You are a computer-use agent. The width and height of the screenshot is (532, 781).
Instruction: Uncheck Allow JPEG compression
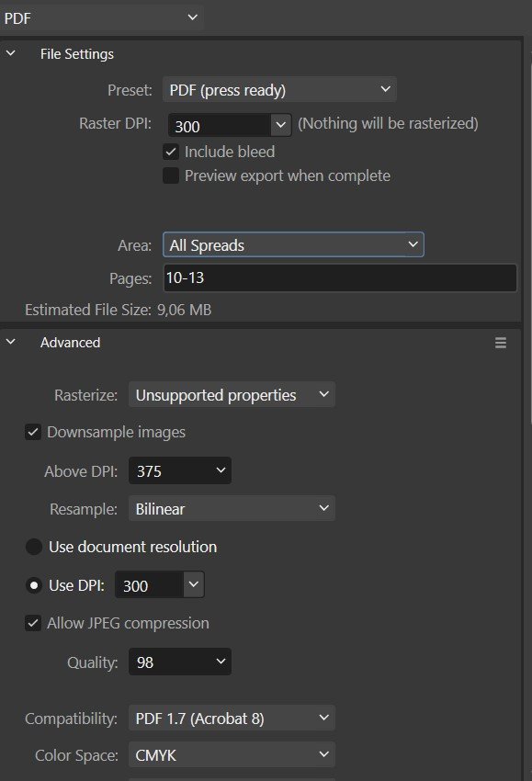[x=33, y=623]
